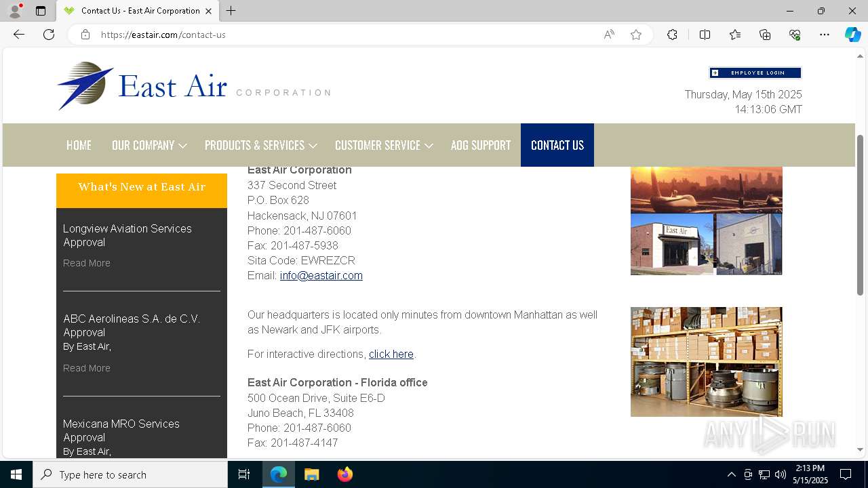Toggle Split screen icon
Image resolution: width=868 pixels, height=488 pixels.
click(705, 35)
